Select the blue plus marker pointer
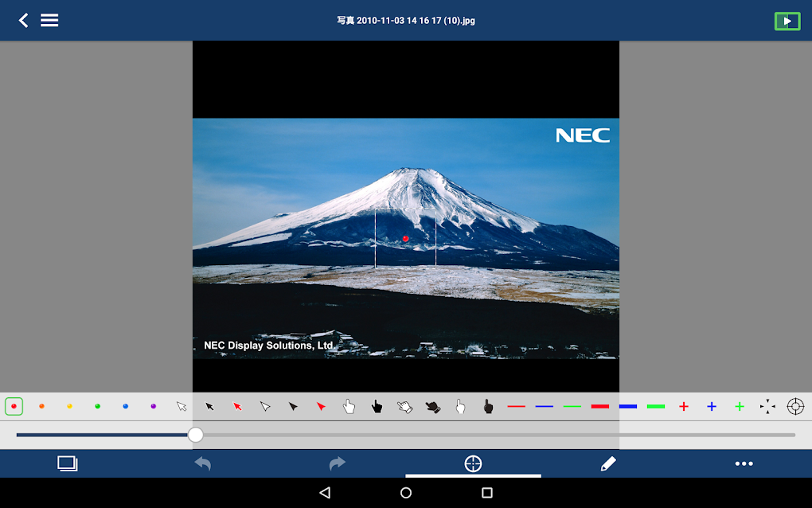The width and height of the screenshot is (812, 508). coord(711,406)
